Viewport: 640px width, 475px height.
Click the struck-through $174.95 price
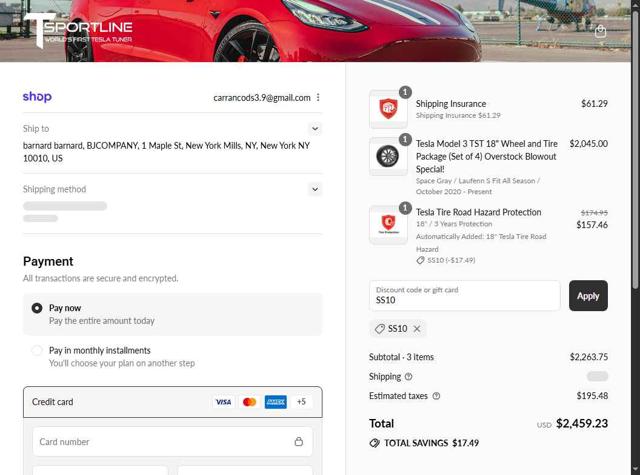click(x=594, y=213)
